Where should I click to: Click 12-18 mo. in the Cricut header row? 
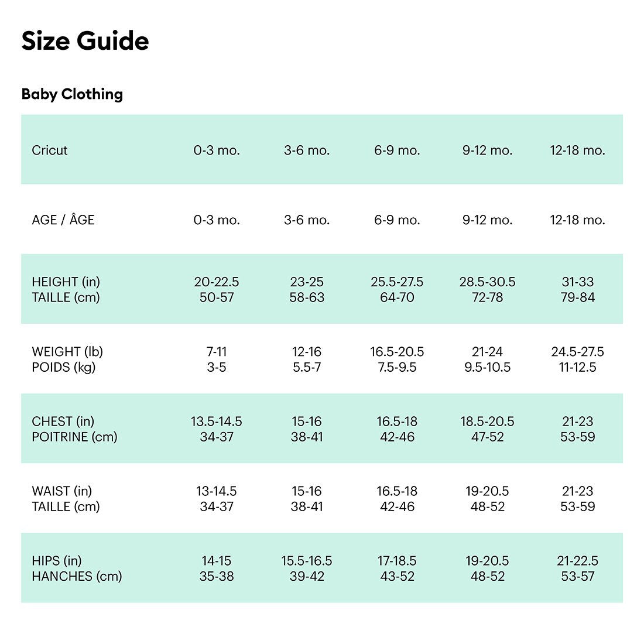(577, 150)
